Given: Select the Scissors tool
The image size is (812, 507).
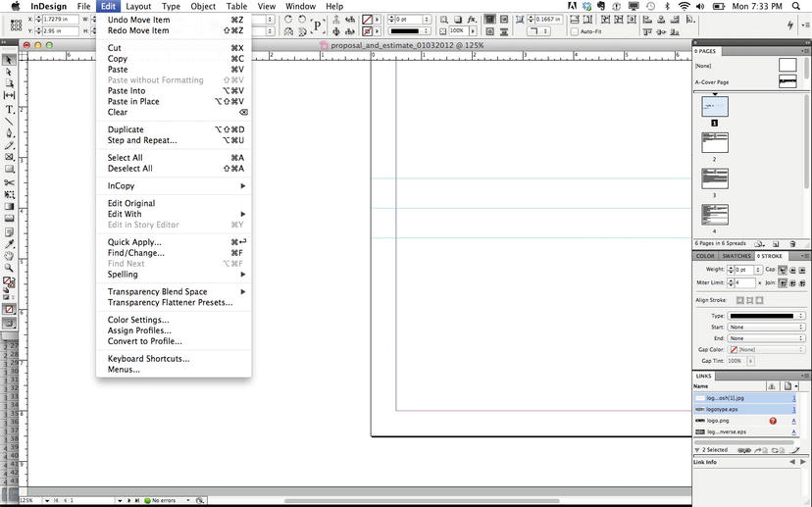Looking at the screenshot, I should click(9, 182).
